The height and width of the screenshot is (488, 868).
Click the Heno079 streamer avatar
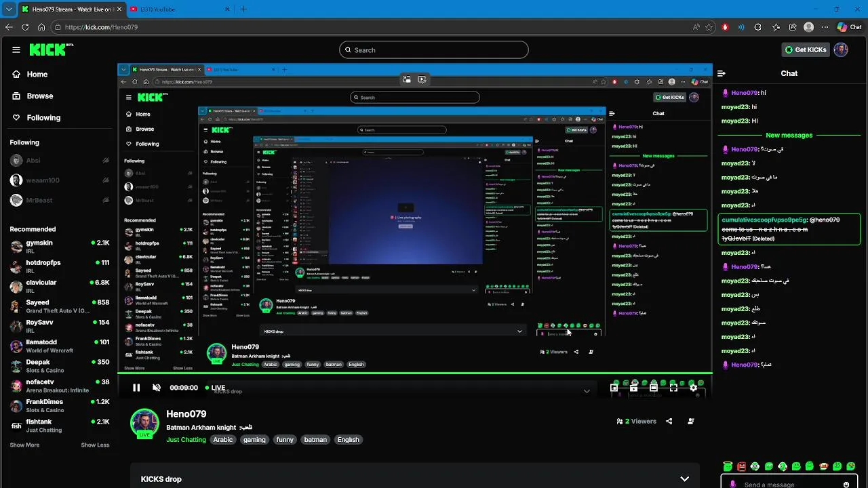coord(144,424)
